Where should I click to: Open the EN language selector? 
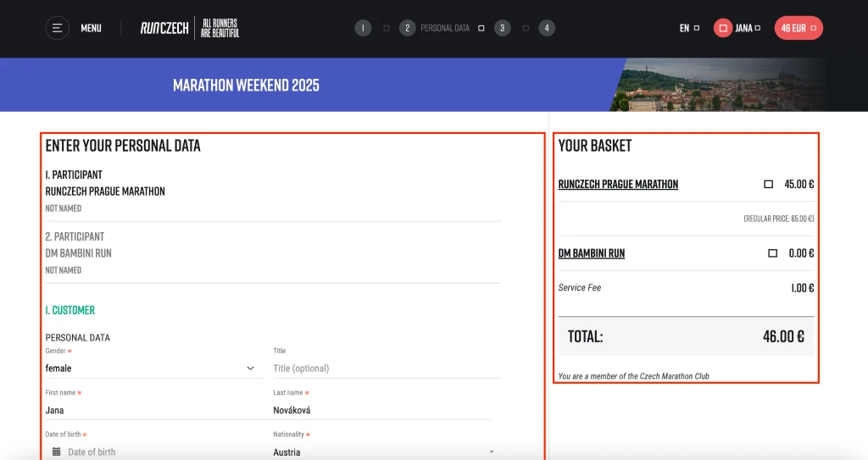[x=689, y=28]
